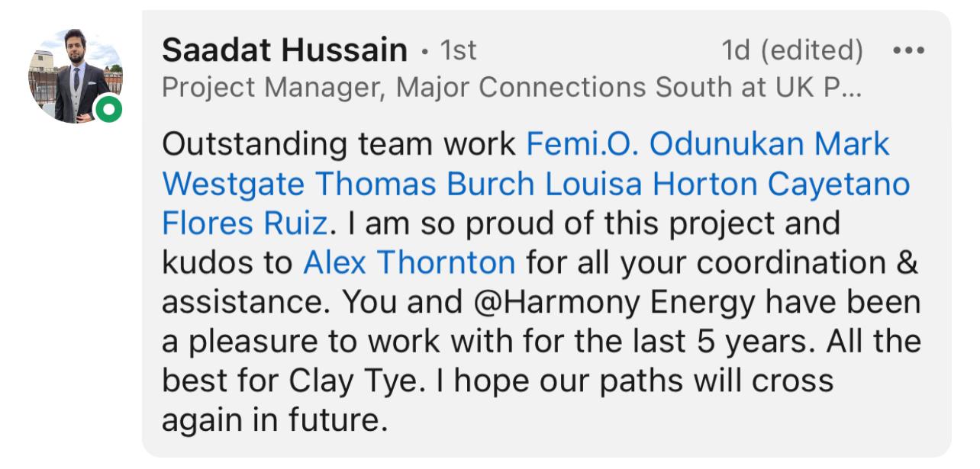Click the '(edited)' label
980x469 pixels.
pos(812,51)
